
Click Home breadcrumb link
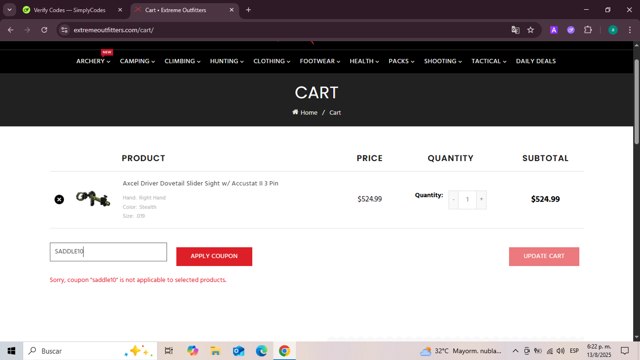coord(309,112)
